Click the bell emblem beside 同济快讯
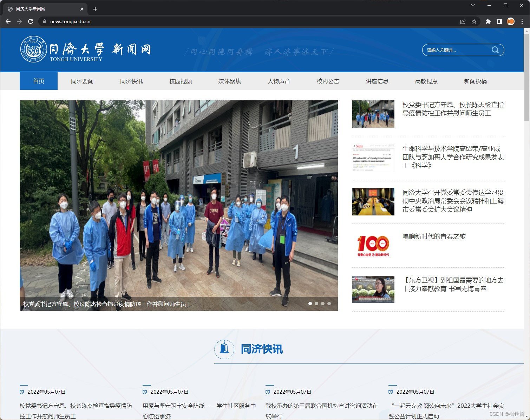The width and height of the screenshot is (530, 420). point(224,349)
